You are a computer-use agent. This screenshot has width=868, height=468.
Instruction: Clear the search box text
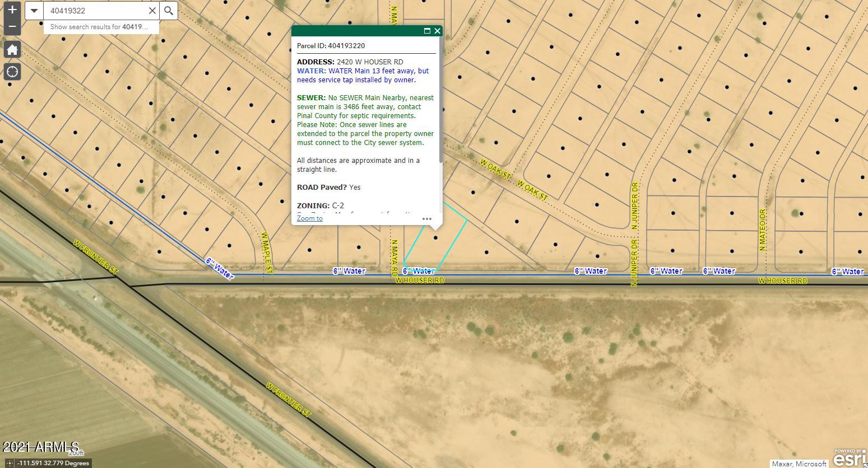(x=152, y=11)
